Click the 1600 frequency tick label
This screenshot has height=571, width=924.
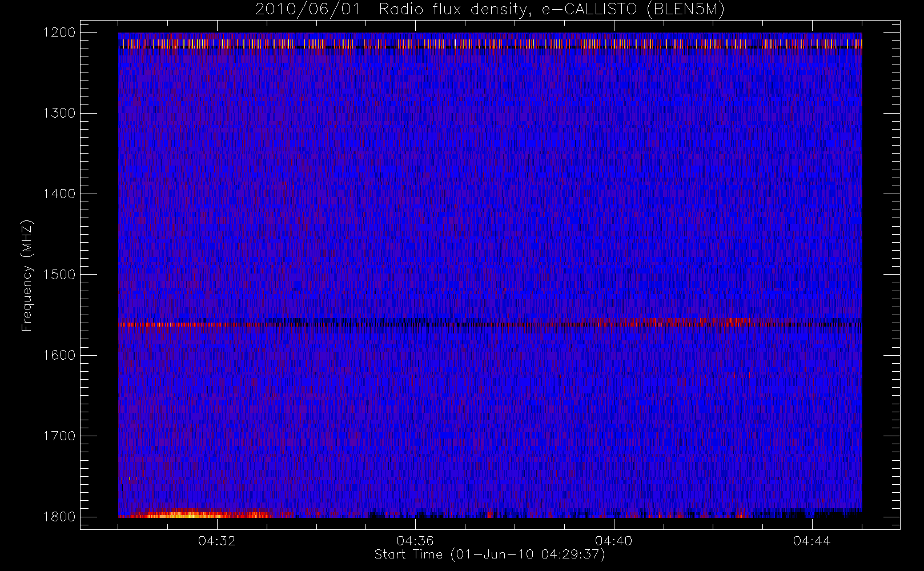click(59, 355)
